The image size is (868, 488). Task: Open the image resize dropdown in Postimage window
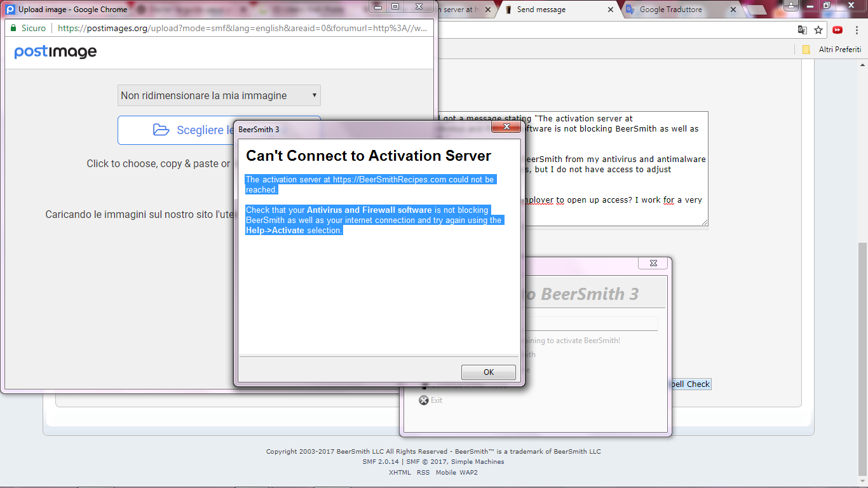219,95
